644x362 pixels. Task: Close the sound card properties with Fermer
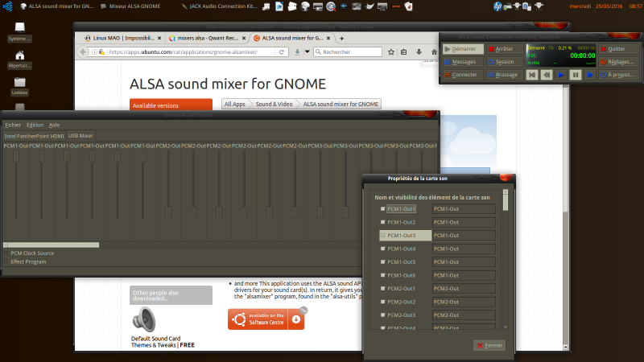coord(489,346)
